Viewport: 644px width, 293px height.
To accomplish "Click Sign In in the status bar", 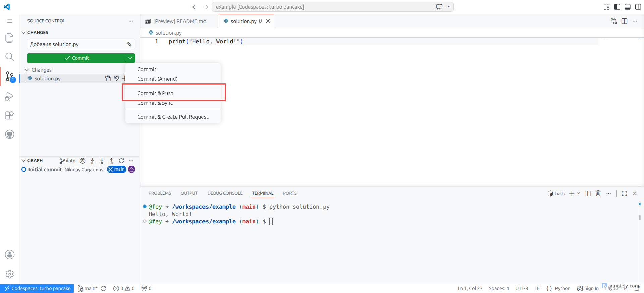I will point(588,288).
